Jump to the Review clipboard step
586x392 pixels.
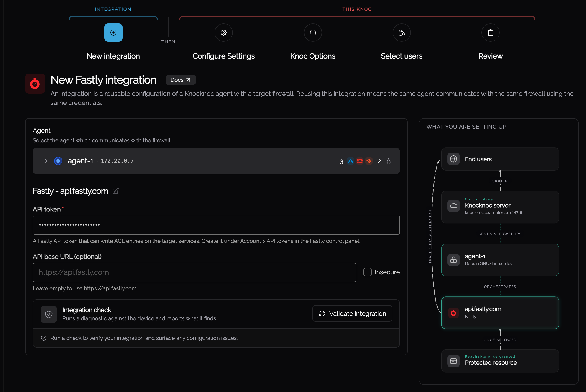click(491, 33)
